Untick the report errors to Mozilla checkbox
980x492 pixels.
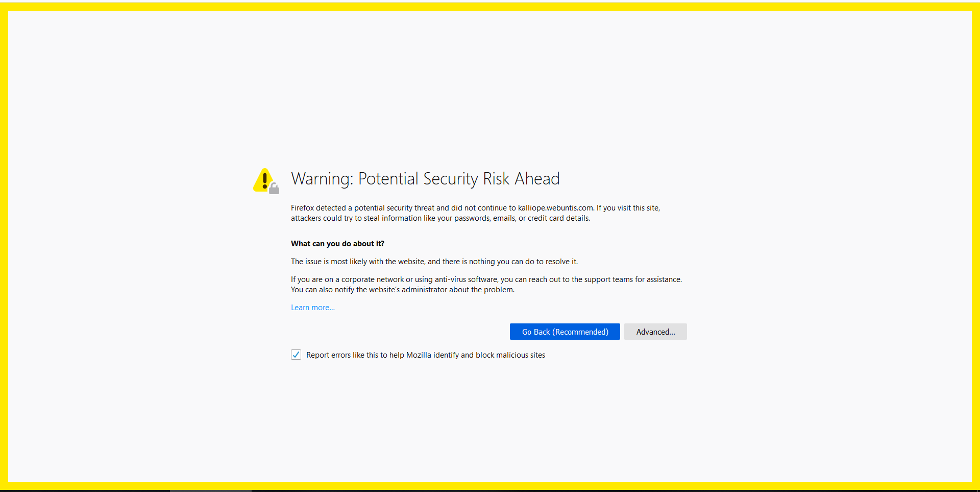pos(296,355)
